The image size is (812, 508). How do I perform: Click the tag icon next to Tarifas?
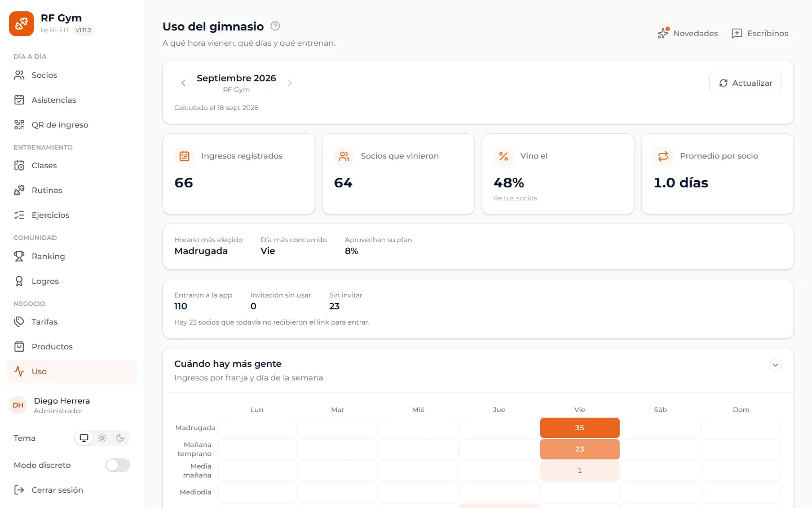point(19,322)
